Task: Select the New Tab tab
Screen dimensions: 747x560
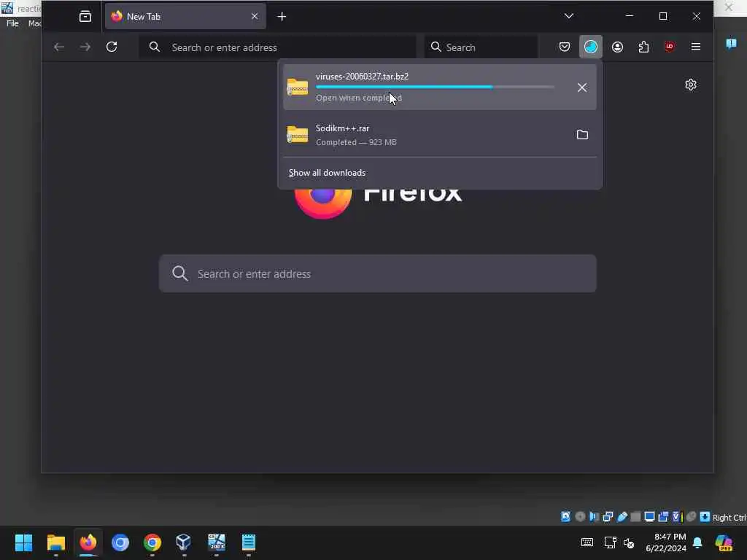Action: [x=185, y=16]
